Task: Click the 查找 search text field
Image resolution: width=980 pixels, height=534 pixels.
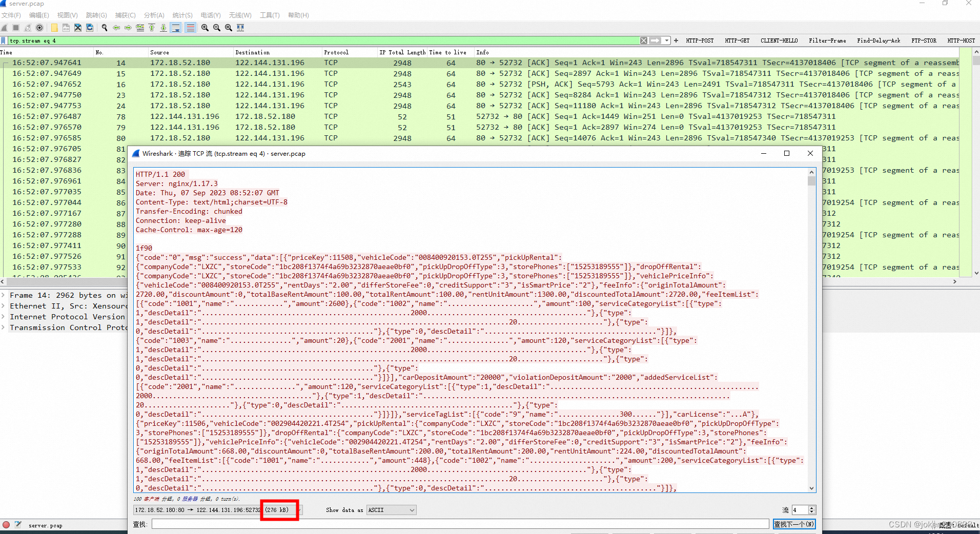Action: pyautogui.click(x=460, y=524)
